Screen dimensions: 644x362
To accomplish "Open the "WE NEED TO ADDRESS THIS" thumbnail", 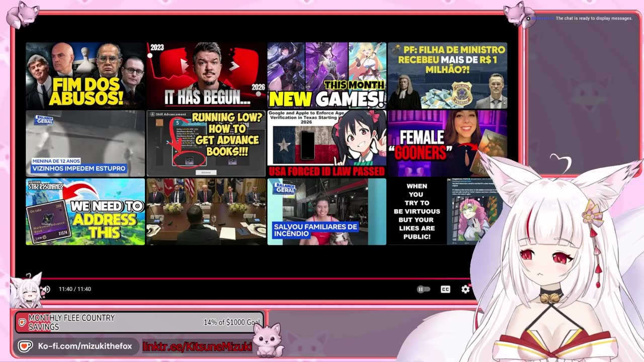I will click(85, 212).
